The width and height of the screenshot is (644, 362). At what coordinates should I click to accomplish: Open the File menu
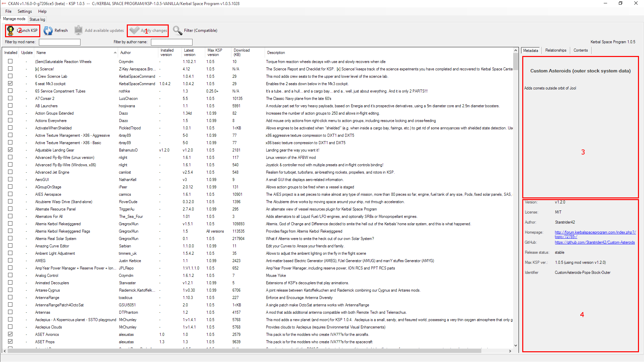click(8, 11)
